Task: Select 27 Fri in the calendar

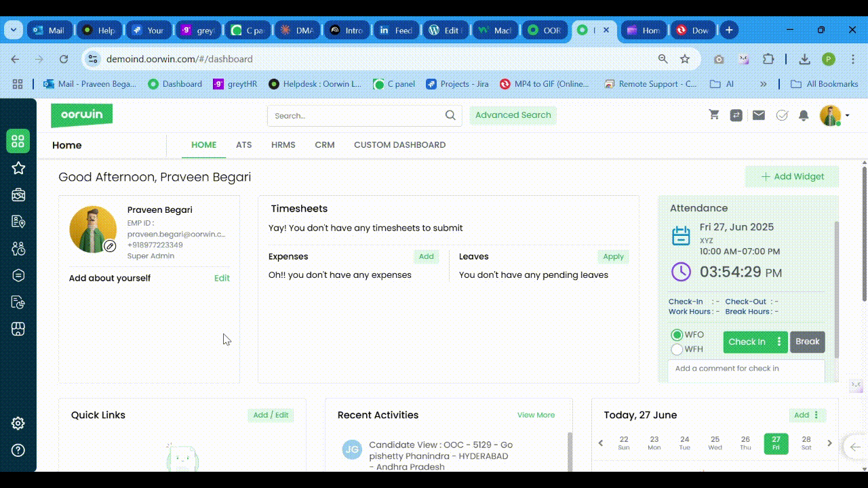Action: click(x=776, y=443)
